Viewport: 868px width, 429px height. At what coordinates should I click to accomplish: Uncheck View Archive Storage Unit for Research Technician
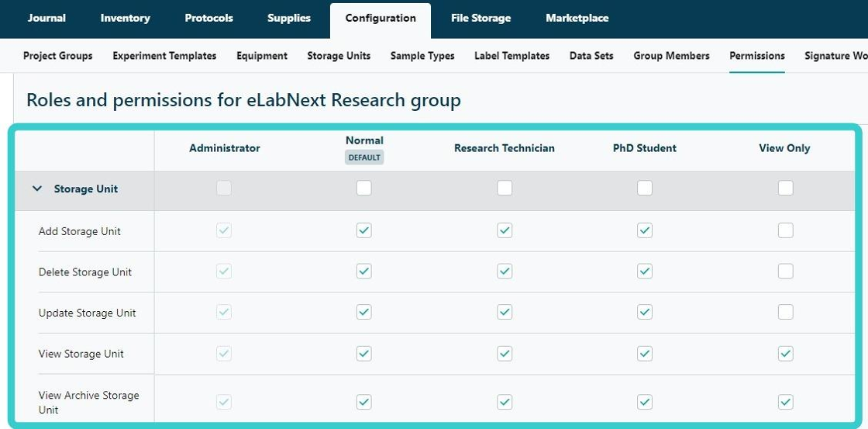pos(505,402)
